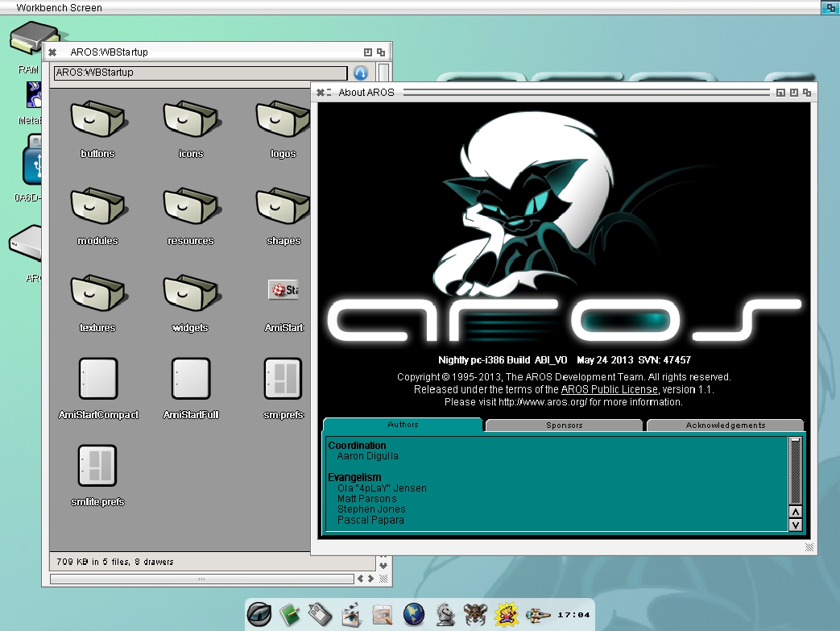The height and width of the screenshot is (631, 840).
Task: Click the screen depth gadget in title bar
Action: tap(830, 7)
